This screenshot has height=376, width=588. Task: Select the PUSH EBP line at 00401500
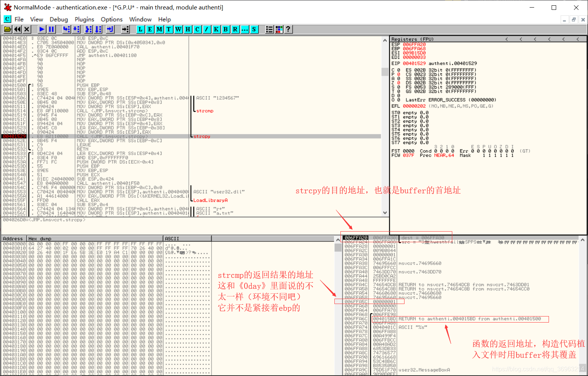[x=191, y=85]
